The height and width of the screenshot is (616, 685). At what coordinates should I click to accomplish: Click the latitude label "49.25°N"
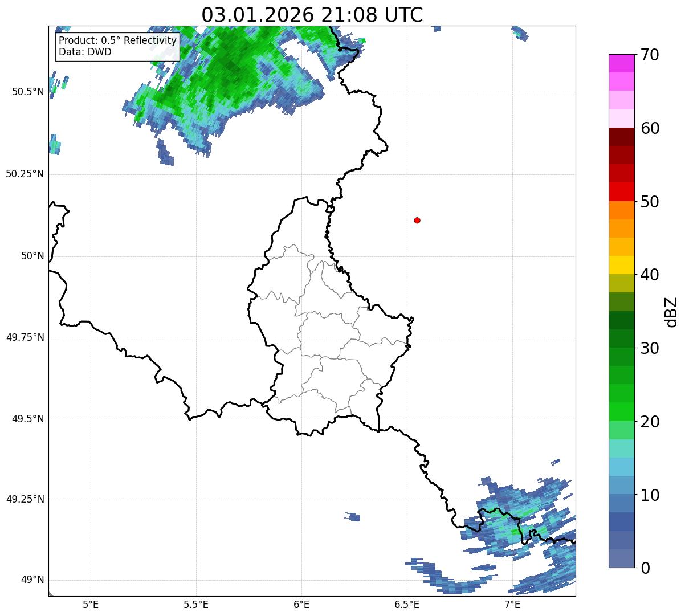click(25, 499)
